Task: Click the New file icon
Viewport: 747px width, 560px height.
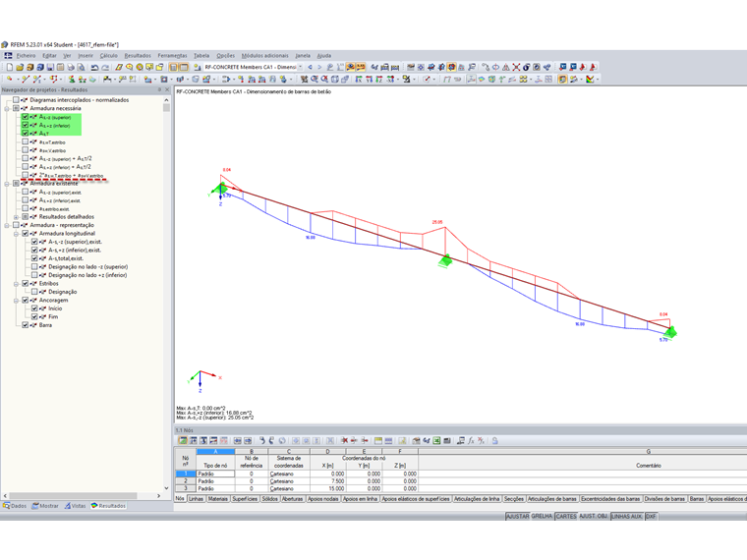Action: pyautogui.click(x=10, y=67)
